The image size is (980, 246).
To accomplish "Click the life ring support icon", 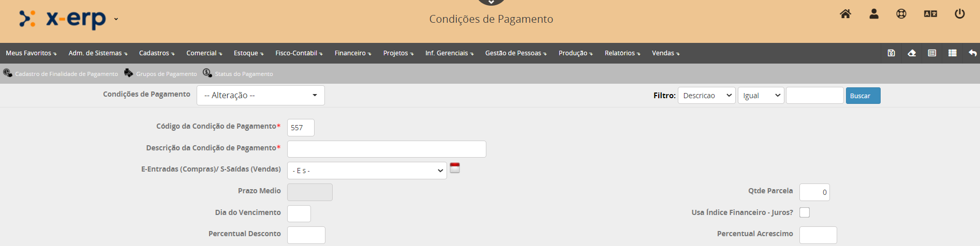I will click(x=901, y=14).
